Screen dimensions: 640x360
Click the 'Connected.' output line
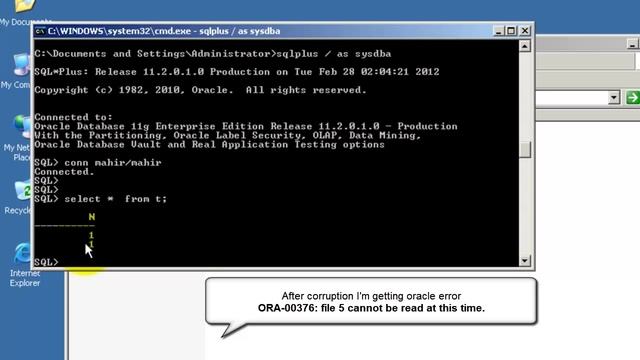coord(64,172)
